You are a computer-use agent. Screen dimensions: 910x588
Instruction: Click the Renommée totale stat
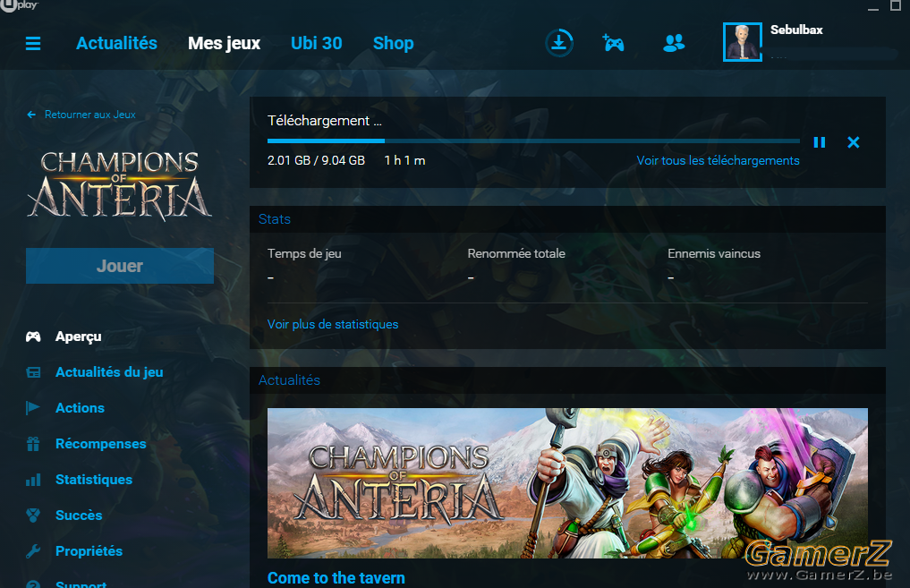click(516, 253)
